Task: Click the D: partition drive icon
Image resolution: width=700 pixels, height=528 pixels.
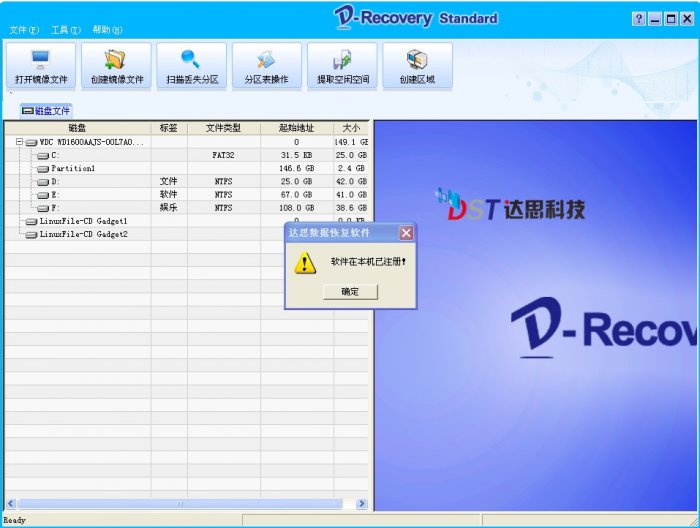Action: pyautogui.click(x=43, y=182)
